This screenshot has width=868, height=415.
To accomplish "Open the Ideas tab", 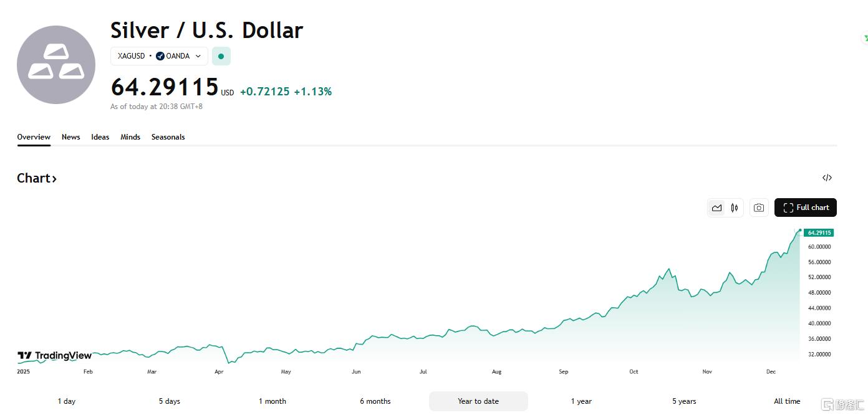I will tap(100, 137).
